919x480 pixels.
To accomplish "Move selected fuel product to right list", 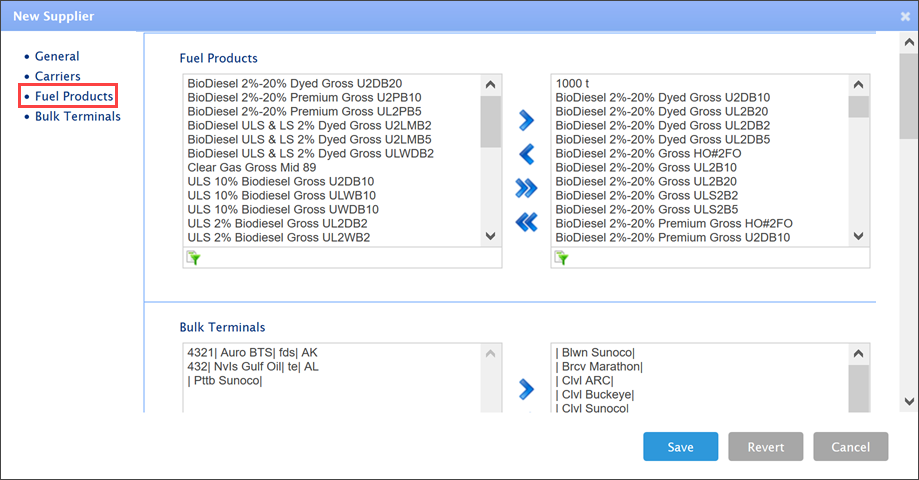I will tap(526, 121).
